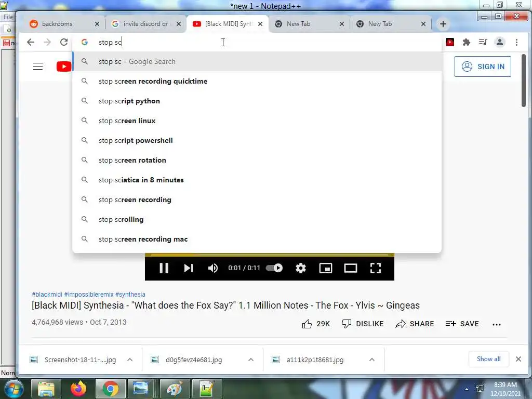This screenshot has height=399, width=532.
Task: Open the Chrome profile avatar
Action: pyautogui.click(x=499, y=42)
